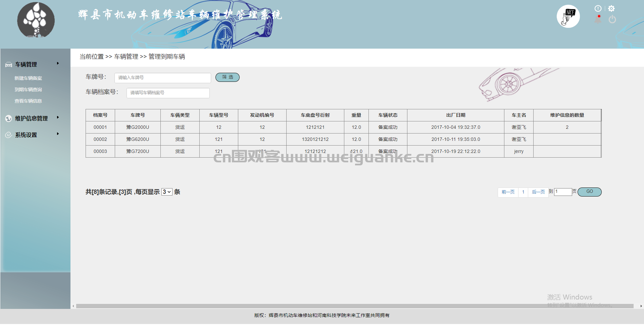
Task: Click the exclamation alert icon in header
Action: pyautogui.click(x=598, y=8)
